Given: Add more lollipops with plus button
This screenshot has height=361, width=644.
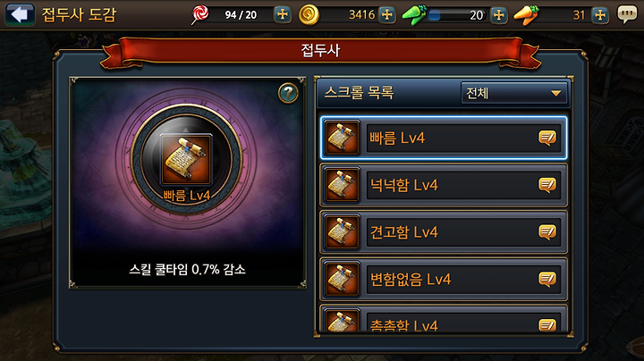Looking at the screenshot, I should 282,15.
